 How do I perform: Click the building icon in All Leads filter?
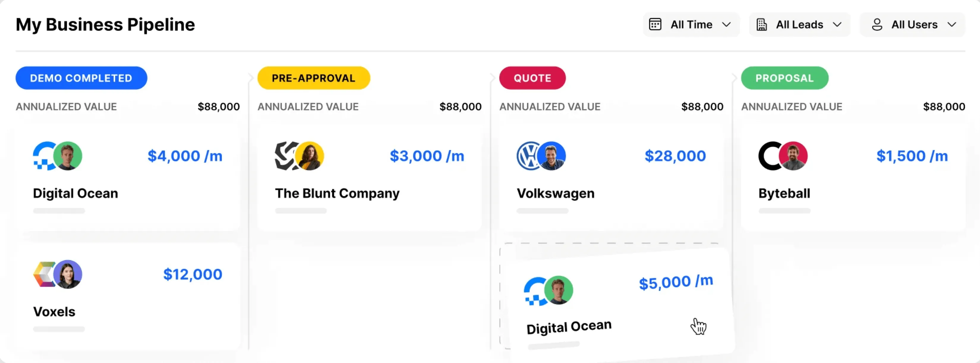click(761, 24)
